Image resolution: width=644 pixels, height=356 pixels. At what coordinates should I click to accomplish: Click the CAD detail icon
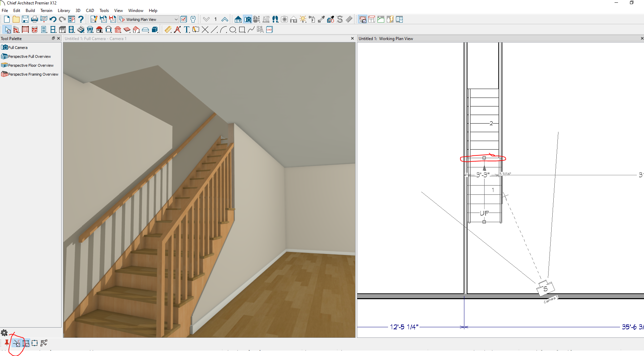[269, 30]
